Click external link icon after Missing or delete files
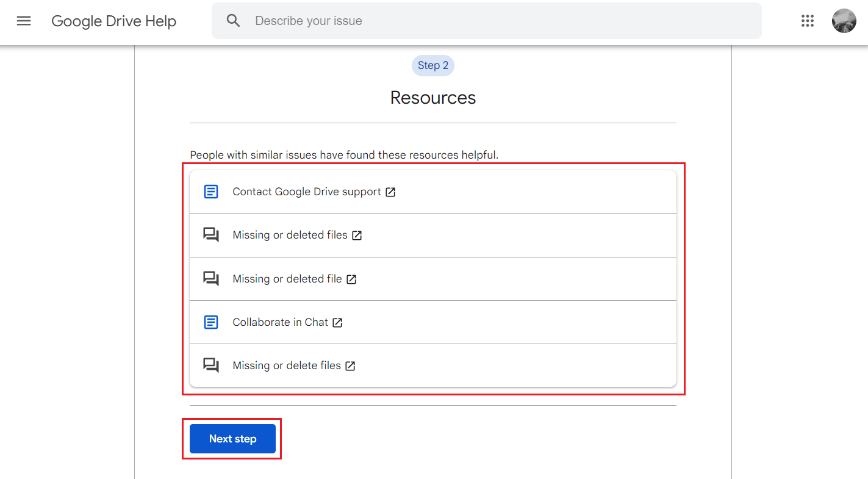The height and width of the screenshot is (479, 868). [350, 366]
